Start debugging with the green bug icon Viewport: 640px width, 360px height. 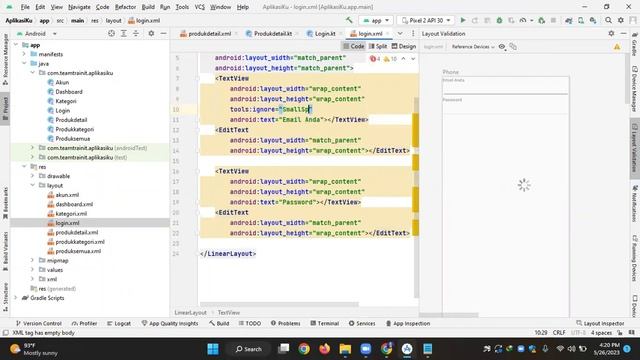[499, 20]
